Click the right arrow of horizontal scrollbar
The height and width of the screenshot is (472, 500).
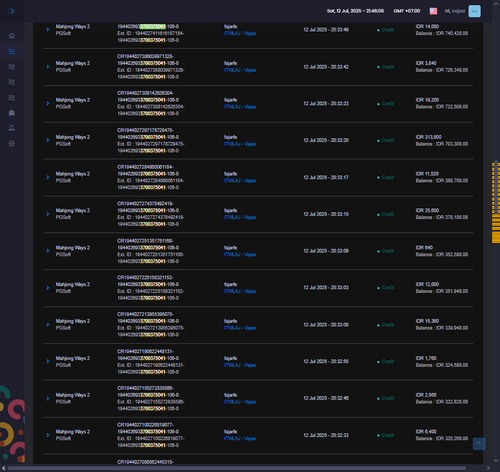(x=488, y=468)
